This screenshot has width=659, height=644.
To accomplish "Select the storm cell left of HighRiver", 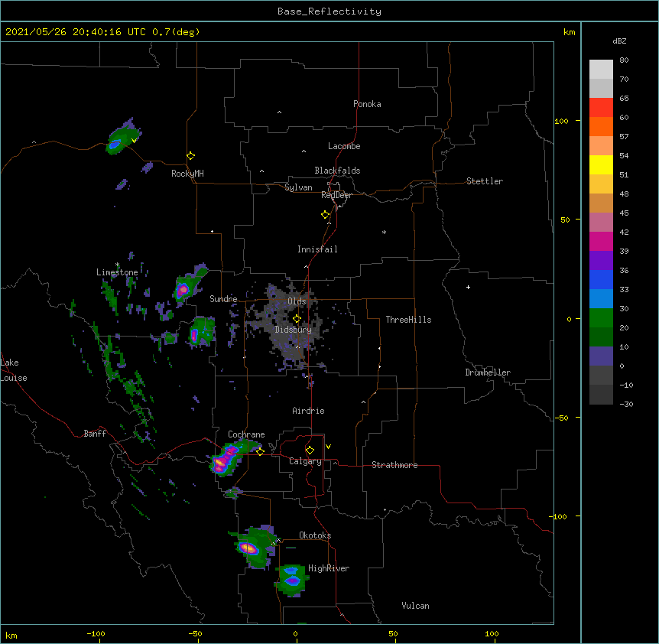I will tap(292, 580).
